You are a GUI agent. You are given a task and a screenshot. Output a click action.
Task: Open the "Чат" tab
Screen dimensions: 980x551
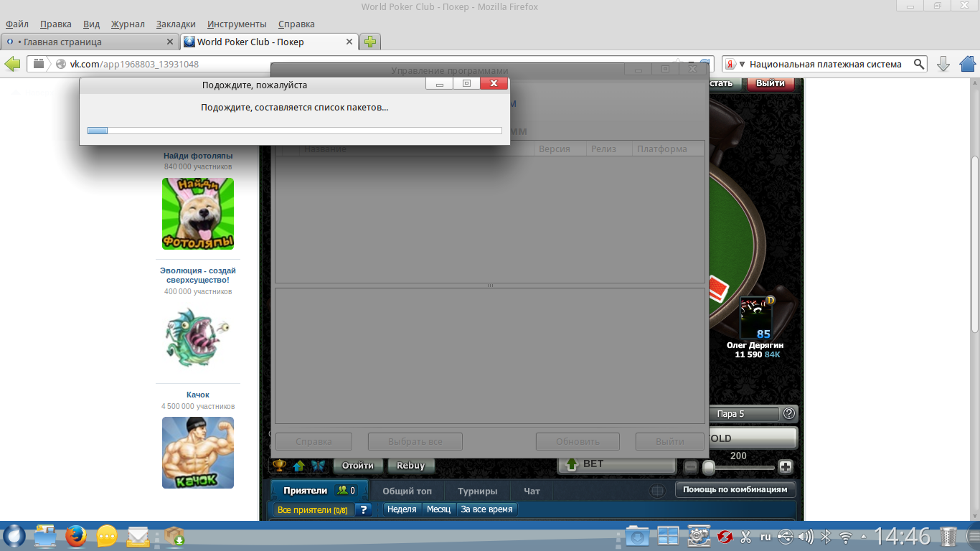point(532,491)
